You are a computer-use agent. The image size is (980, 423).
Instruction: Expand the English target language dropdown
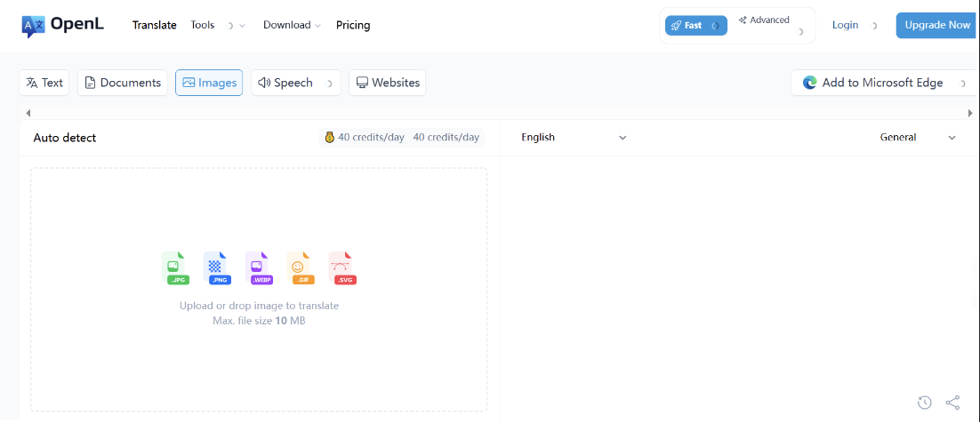coord(574,137)
